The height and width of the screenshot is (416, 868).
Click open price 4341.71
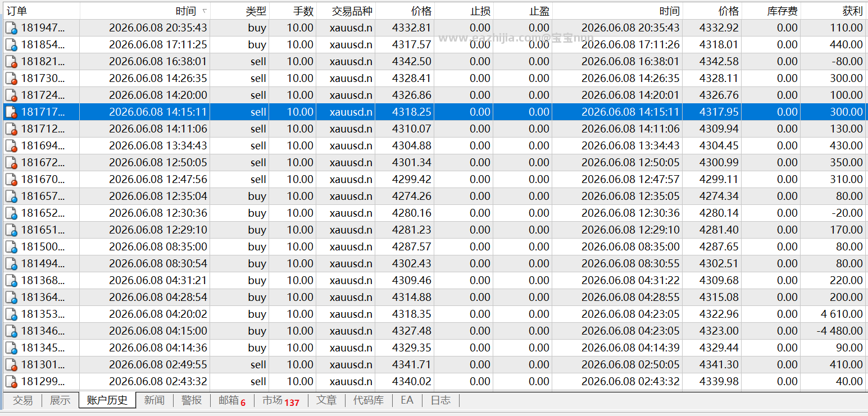pos(412,365)
